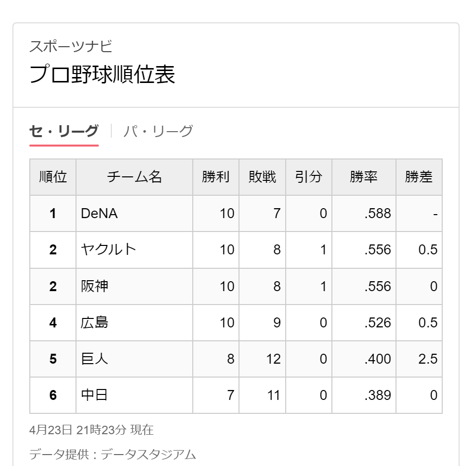Click the ヤクルト team name
The height and width of the screenshot is (466, 476).
pos(108,249)
